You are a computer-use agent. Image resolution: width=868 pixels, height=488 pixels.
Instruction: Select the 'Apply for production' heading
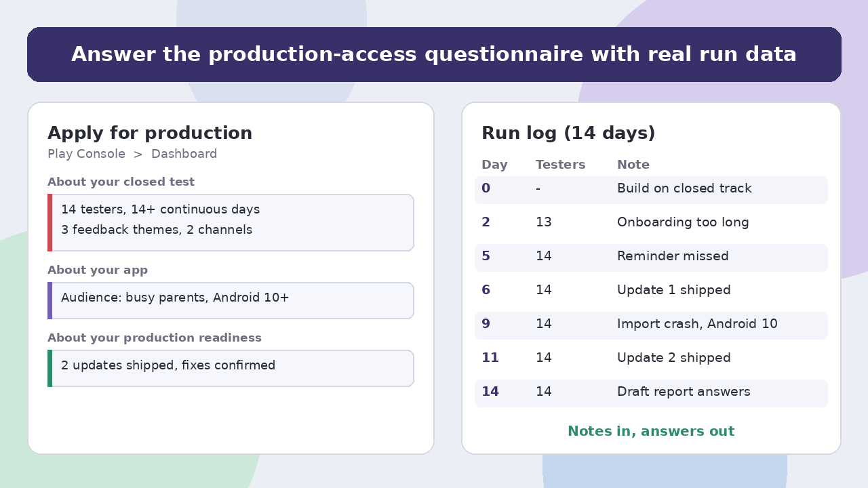tap(150, 133)
